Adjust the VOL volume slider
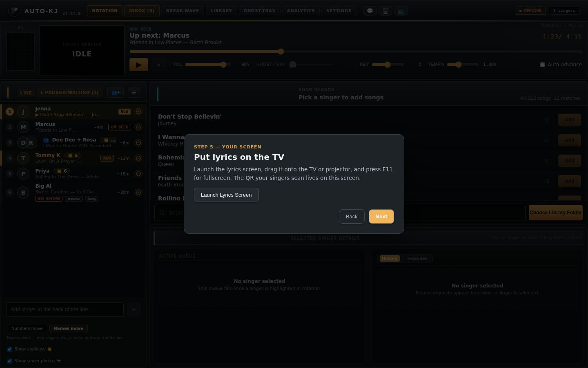The height and width of the screenshot is (368, 588). tap(207, 65)
